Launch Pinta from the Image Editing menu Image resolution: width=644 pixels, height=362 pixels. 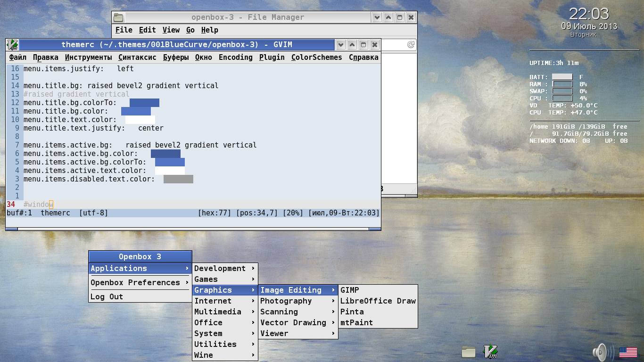coord(378,312)
